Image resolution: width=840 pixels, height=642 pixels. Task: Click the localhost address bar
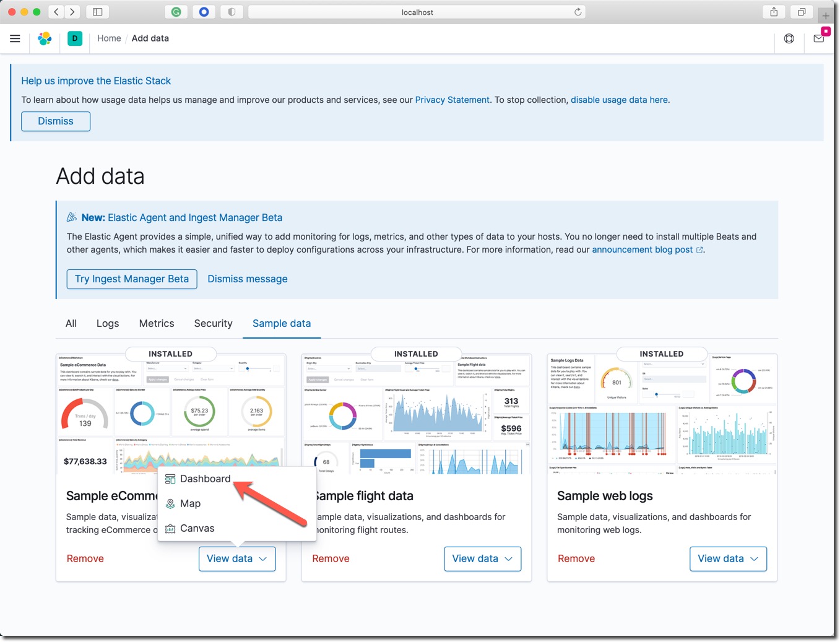(x=417, y=12)
